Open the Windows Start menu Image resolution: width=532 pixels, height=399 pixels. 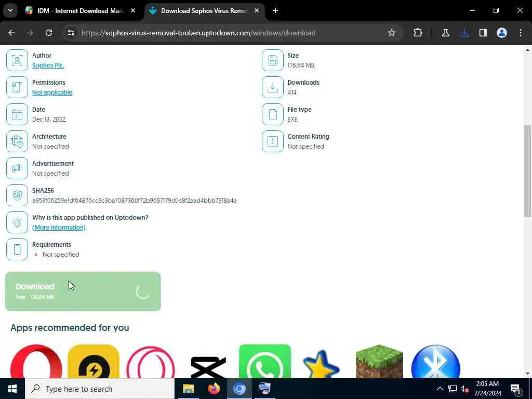12,389
